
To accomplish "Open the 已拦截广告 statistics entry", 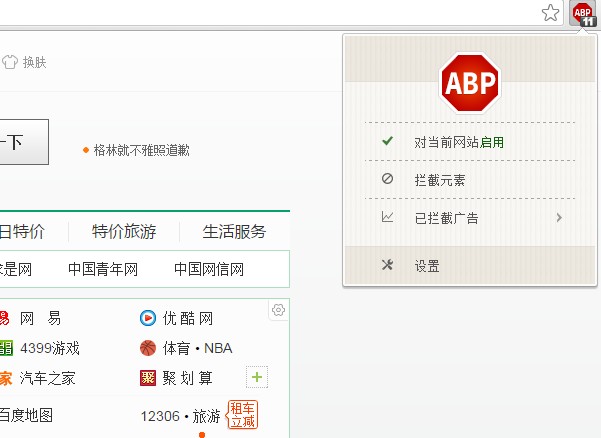I will [x=470, y=218].
